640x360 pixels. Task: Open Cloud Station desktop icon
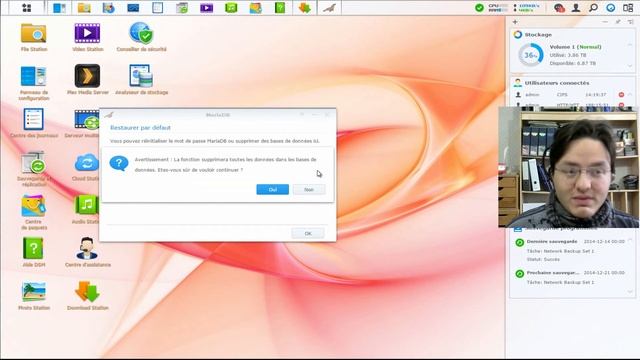click(x=86, y=167)
